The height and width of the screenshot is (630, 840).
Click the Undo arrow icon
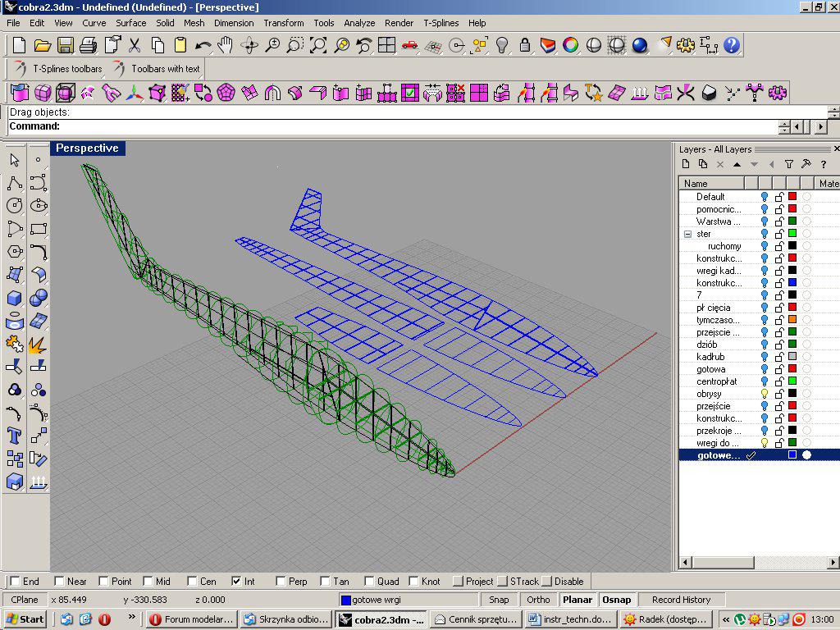203,45
